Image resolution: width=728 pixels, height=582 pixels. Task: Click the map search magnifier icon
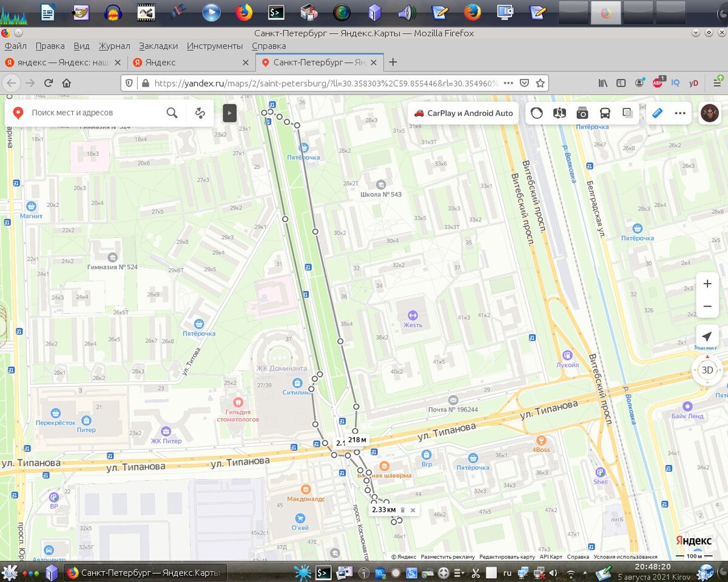click(x=172, y=113)
